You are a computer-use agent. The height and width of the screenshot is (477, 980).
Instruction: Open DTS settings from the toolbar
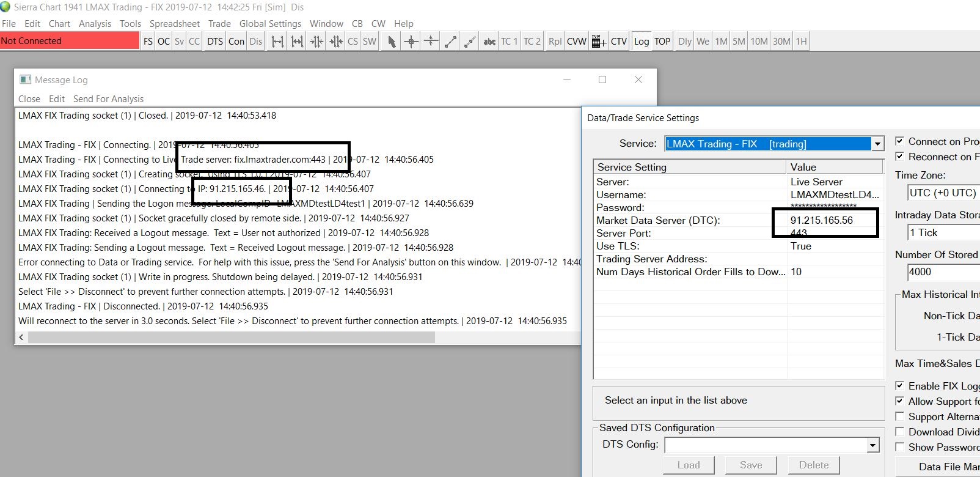215,42
